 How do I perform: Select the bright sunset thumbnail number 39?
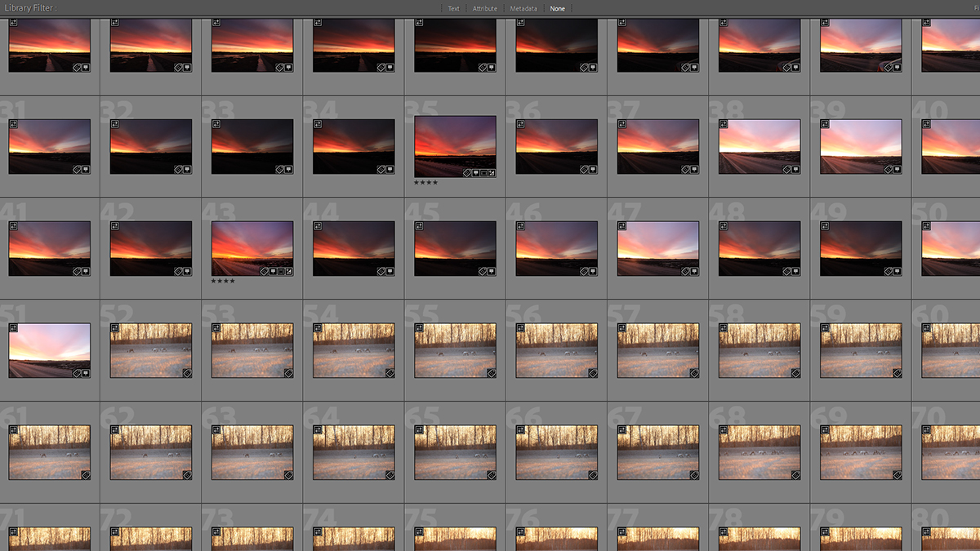pos(861,146)
